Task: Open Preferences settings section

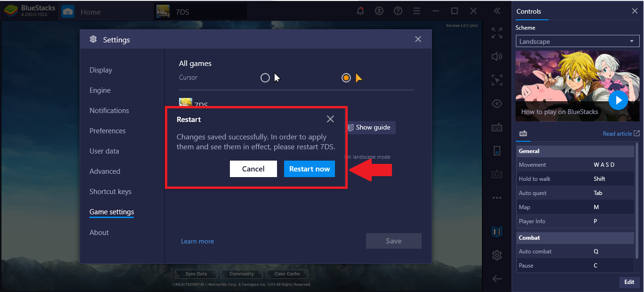Action: [107, 131]
